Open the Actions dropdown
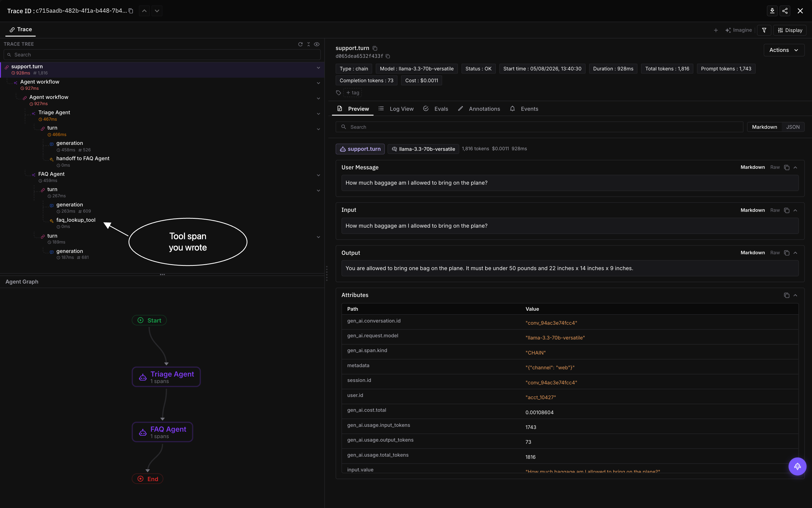 (x=784, y=50)
